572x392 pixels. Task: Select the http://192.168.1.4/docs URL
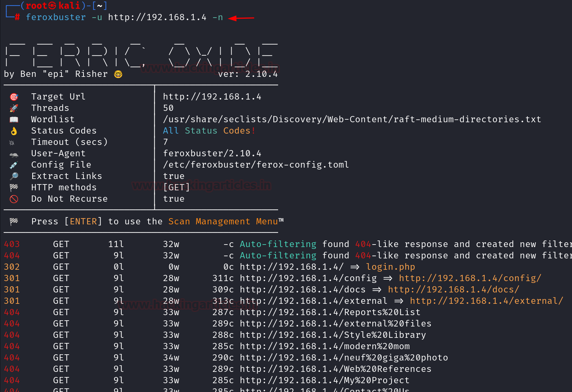click(x=303, y=290)
